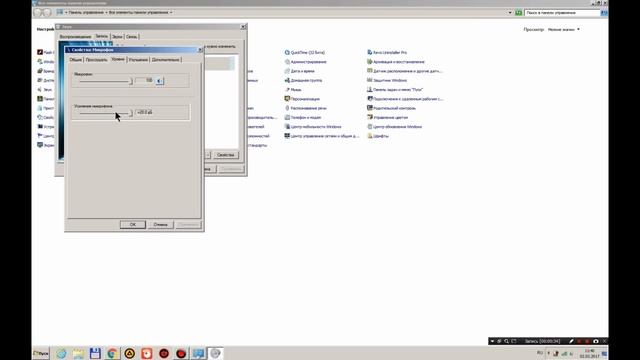This screenshot has height=360, width=640.
Task: Open Персонализация item
Action: (x=302, y=99)
